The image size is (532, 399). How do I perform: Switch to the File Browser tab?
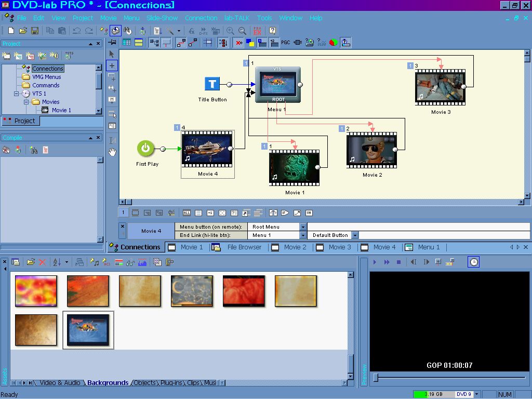point(237,247)
